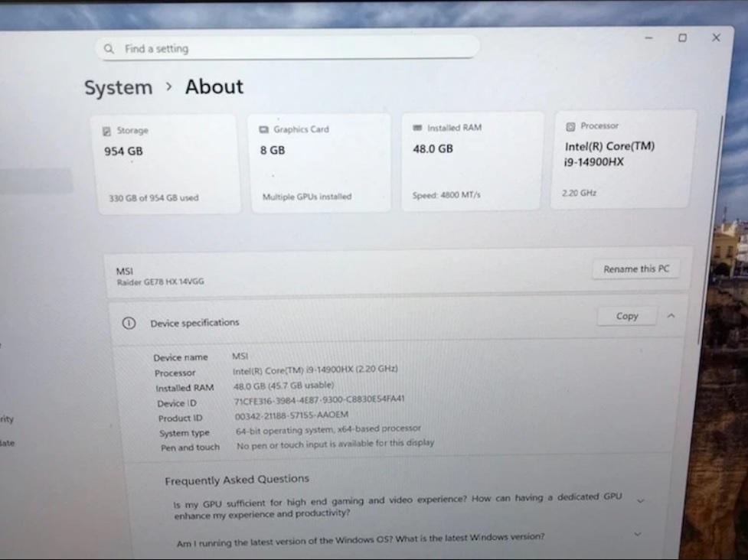
Task: Click the Graphics Card icon
Action: tap(264, 130)
